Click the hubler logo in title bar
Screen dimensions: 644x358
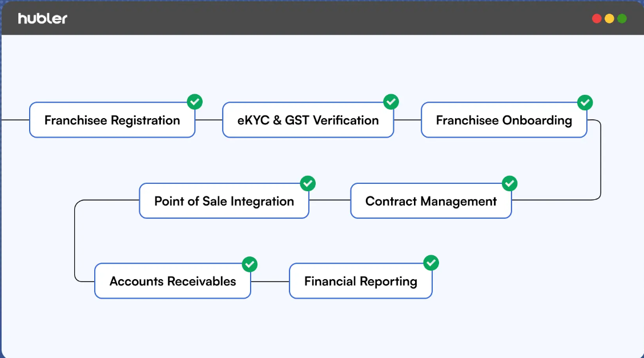click(42, 18)
